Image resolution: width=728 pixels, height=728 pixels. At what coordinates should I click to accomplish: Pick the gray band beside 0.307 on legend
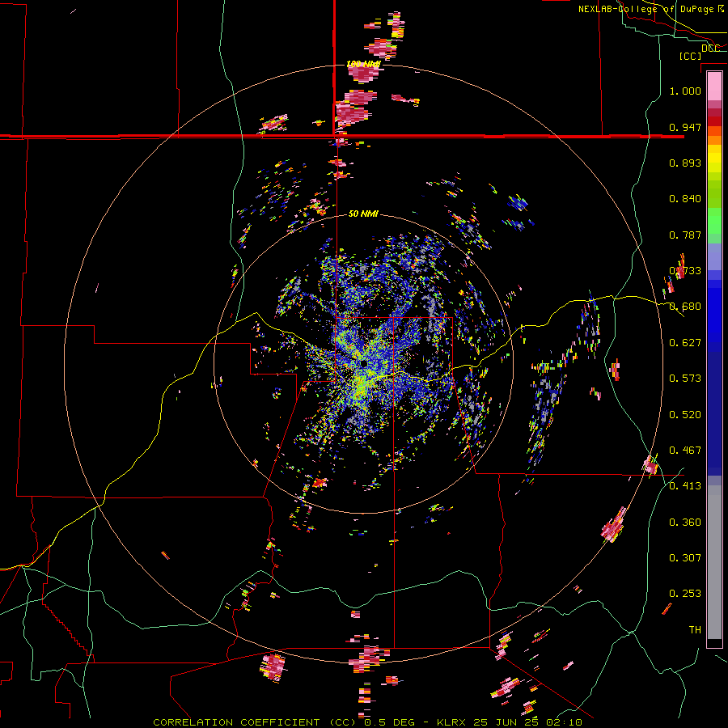click(x=714, y=558)
